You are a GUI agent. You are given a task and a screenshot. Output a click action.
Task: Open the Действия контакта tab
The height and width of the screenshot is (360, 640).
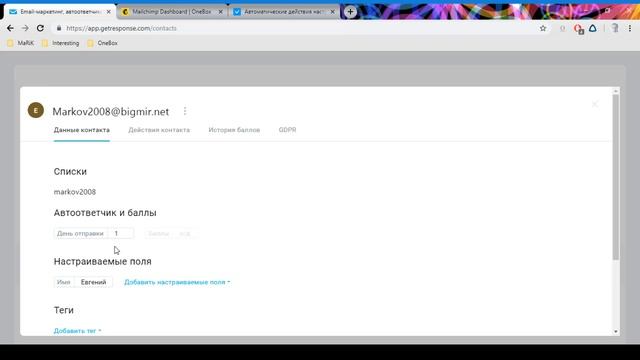(x=159, y=130)
